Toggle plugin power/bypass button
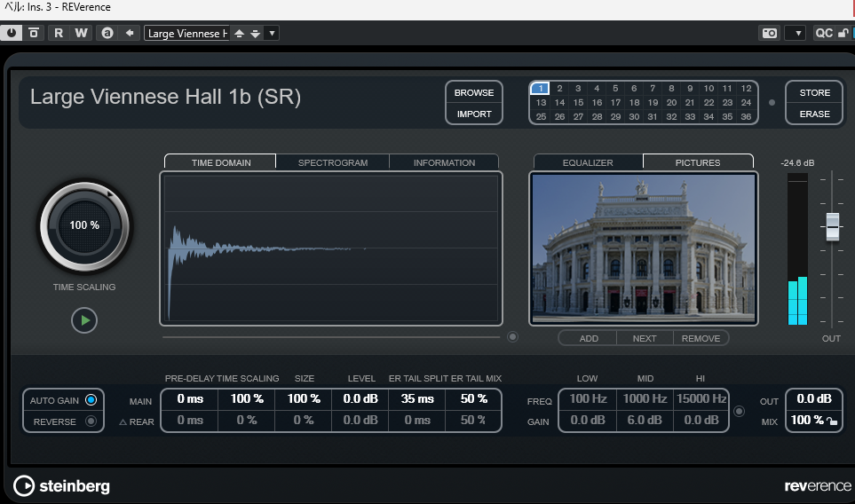The height and width of the screenshot is (504, 855). tap(11, 33)
